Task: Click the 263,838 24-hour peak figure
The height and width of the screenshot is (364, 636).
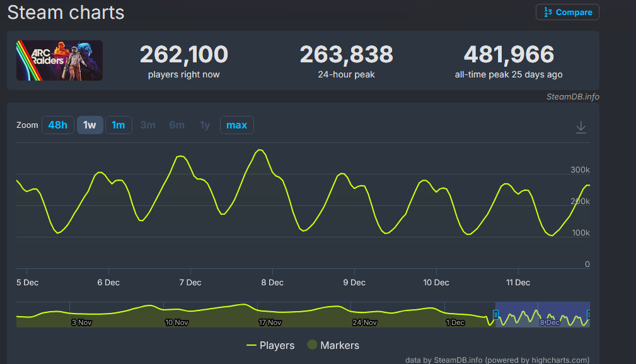Action: click(347, 54)
